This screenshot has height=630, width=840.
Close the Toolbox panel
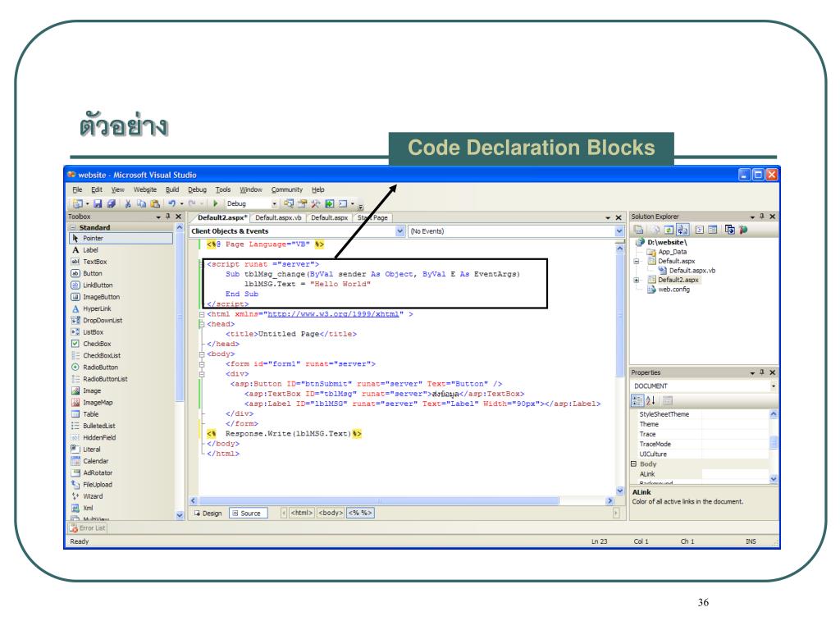(x=178, y=217)
